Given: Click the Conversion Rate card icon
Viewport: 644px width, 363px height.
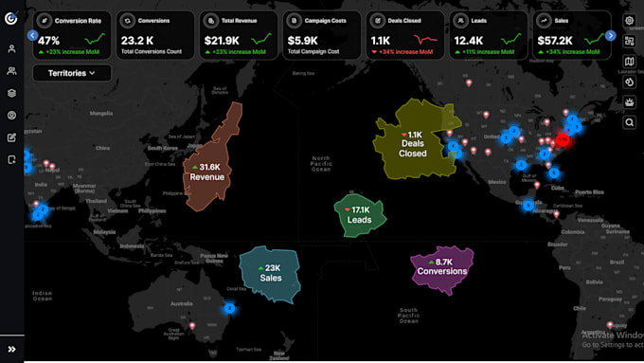Looking at the screenshot, I should click(45, 21).
